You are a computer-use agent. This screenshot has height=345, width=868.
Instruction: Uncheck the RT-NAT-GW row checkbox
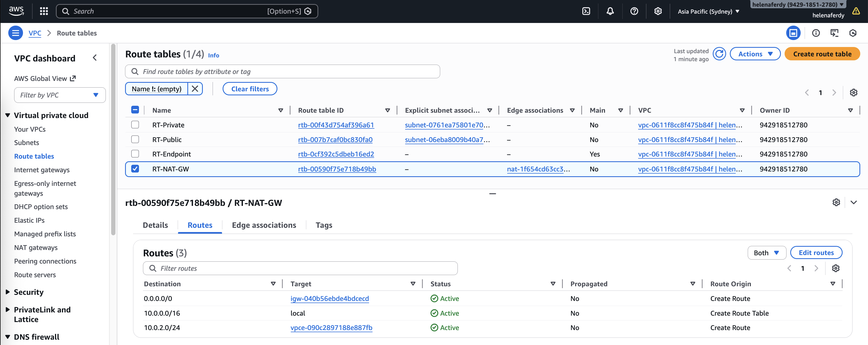135,169
